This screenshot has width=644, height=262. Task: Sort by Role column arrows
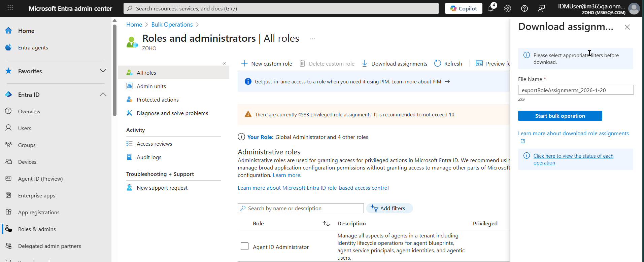[326, 224]
